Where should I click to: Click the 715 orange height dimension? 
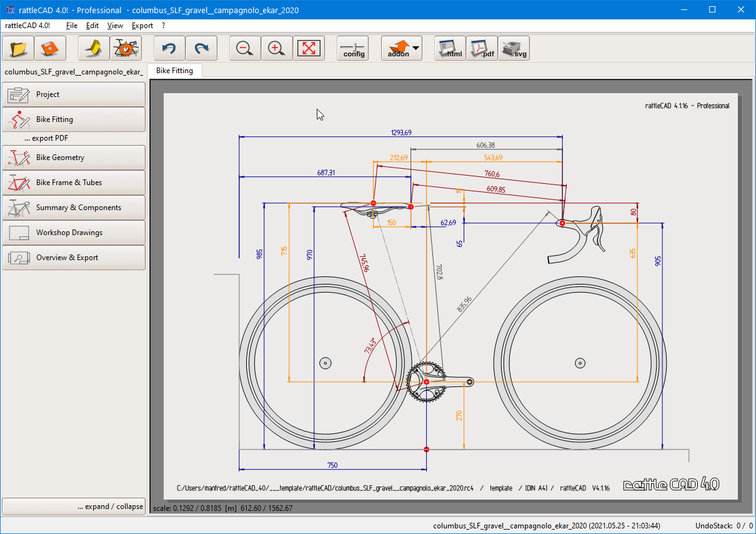pyautogui.click(x=284, y=251)
